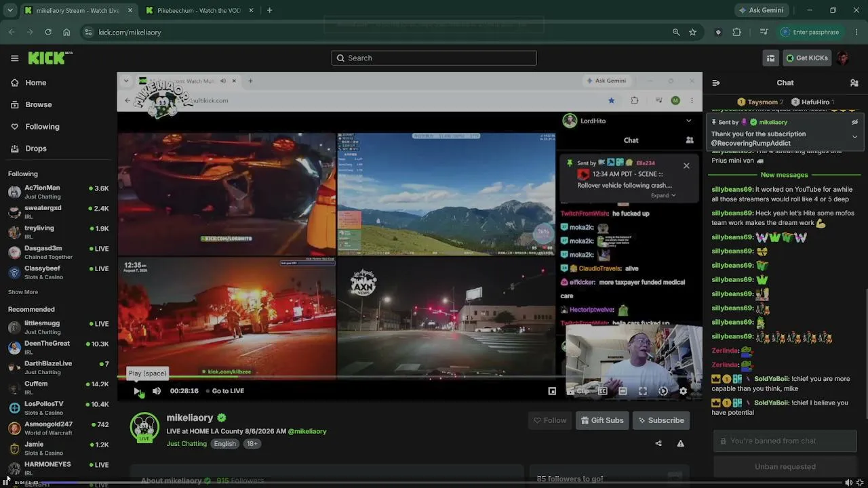868x488 pixels.
Task: Toggle theater mode on the player
Action: (x=623, y=391)
